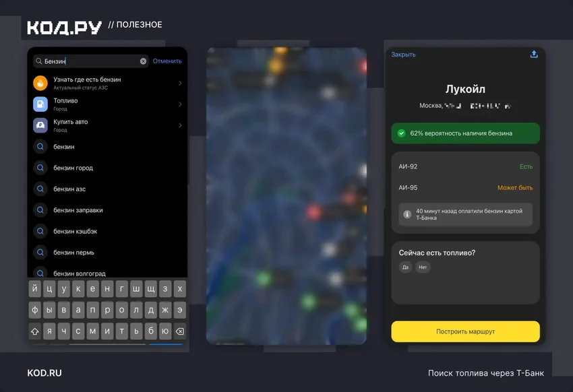Open the Купить авто car icon
Viewport: 573px width, 392px height.
(40, 125)
